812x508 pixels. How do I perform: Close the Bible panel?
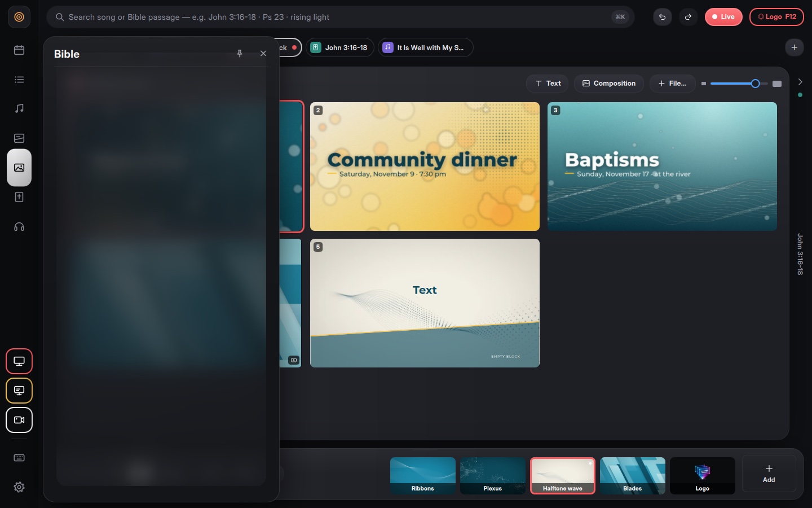(x=263, y=54)
